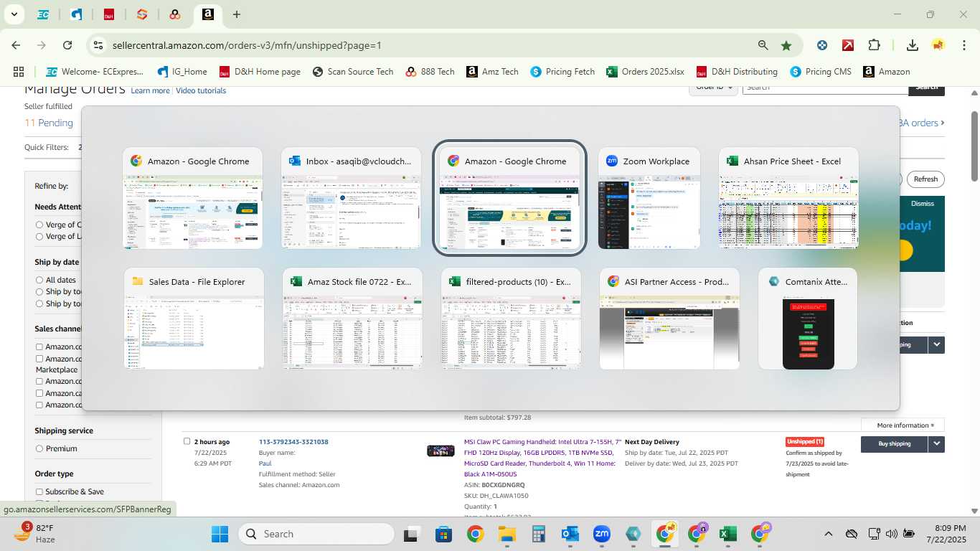The height and width of the screenshot is (551, 980).
Task: Open the 11 Pending orders tab
Action: point(49,123)
